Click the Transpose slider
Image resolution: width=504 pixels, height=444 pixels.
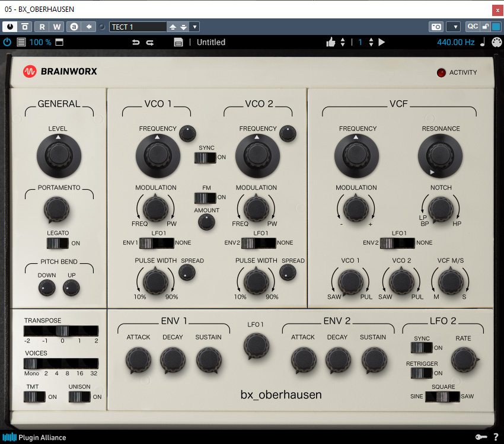click(x=61, y=331)
